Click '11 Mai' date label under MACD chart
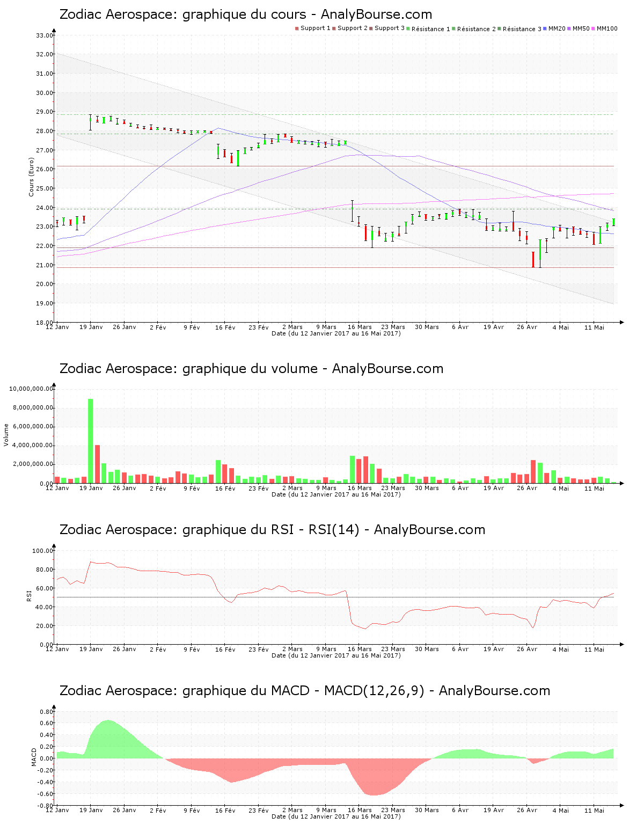Screen dimensions: 644x832 (594, 810)
